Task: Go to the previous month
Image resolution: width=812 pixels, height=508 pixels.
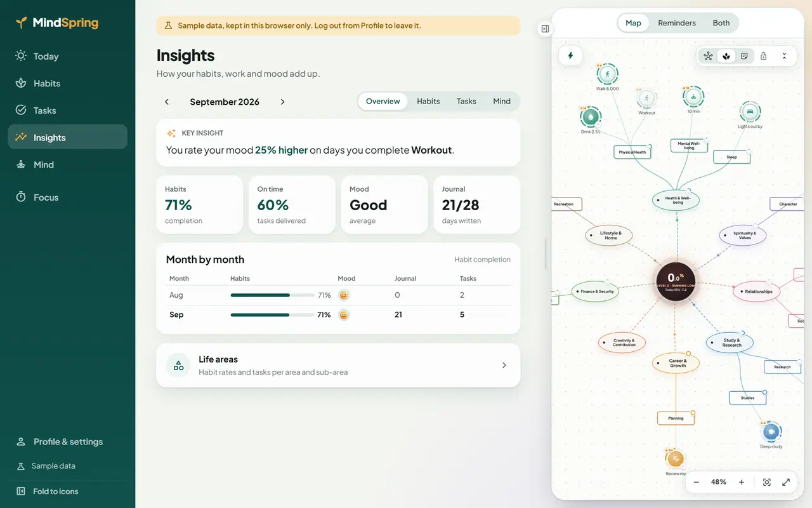Action: tap(167, 102)
